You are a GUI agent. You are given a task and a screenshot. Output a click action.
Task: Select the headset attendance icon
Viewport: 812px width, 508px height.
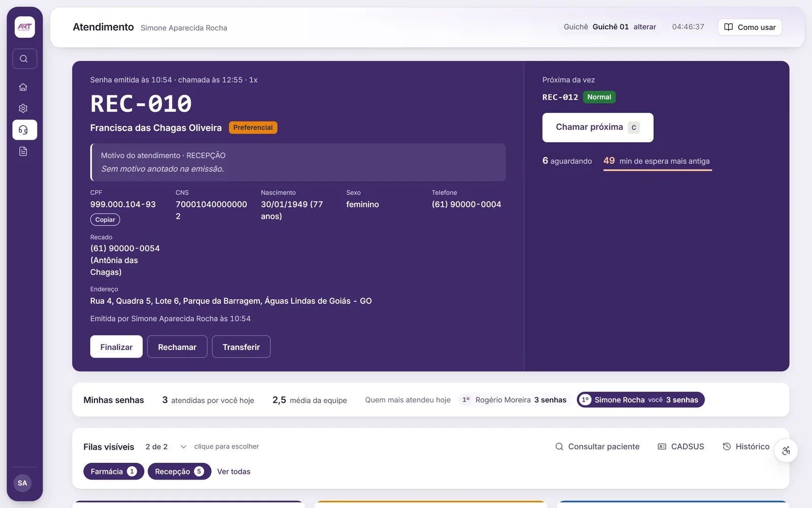[24, 130]
